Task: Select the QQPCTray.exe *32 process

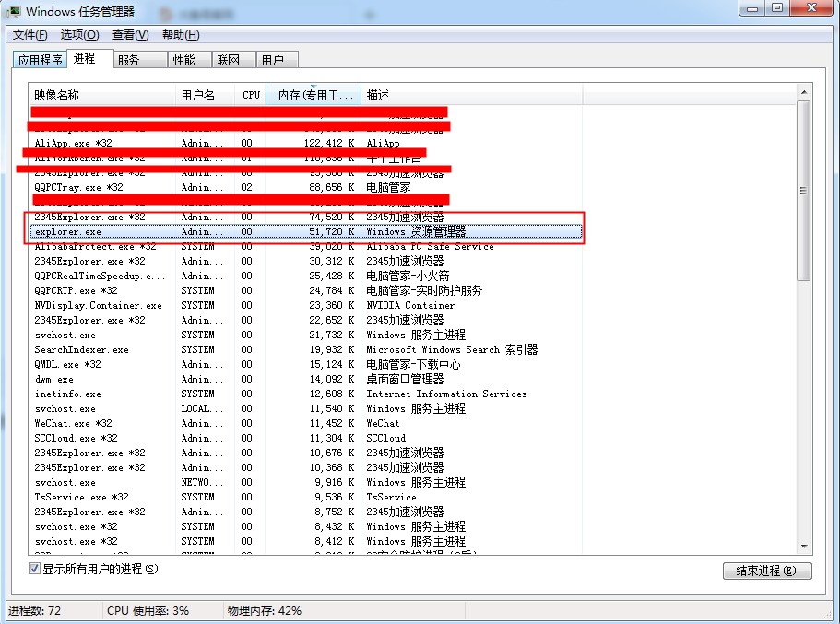Action: [305, 187]
